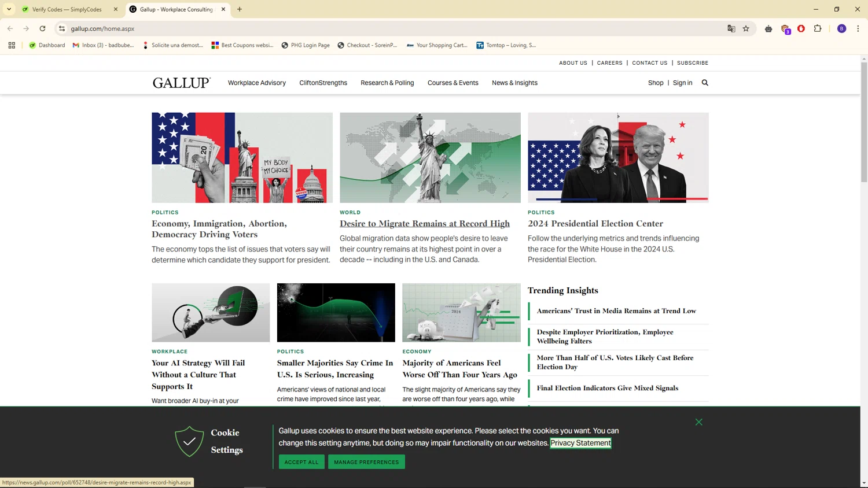Click the Sign in link

tap(682, 83)
